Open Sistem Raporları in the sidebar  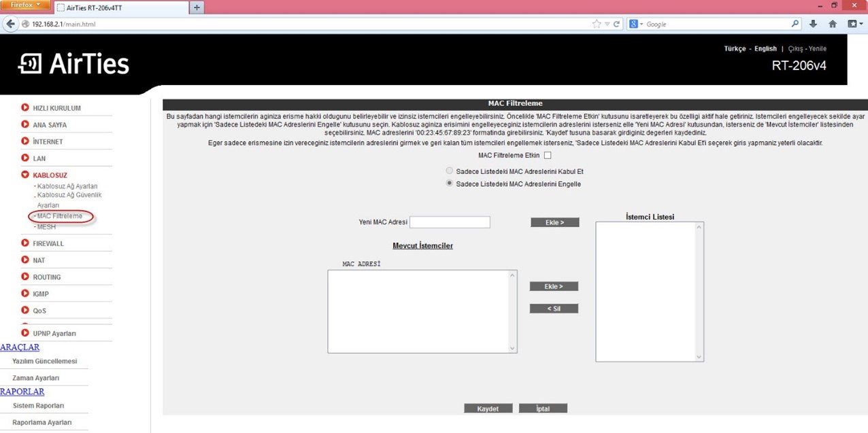click(x=38, y=406)
